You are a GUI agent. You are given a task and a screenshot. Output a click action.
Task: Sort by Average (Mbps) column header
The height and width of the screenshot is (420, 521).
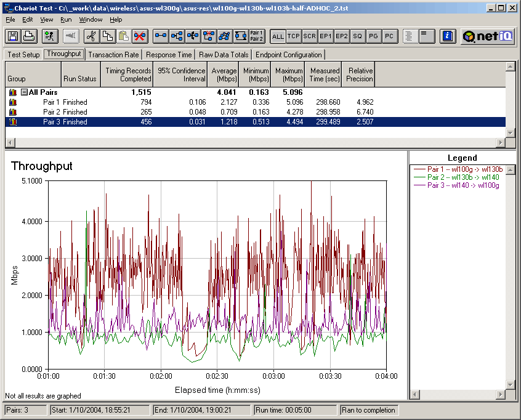223,75
